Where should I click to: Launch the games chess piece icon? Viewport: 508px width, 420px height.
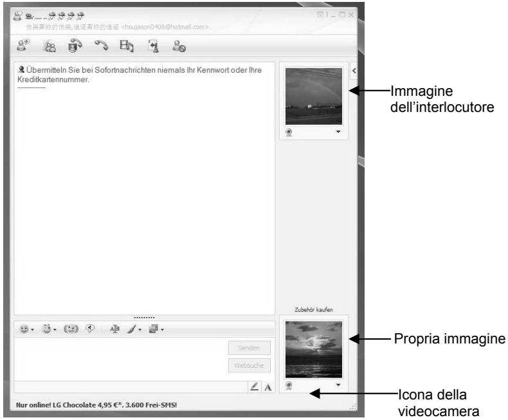coord(153,46)
